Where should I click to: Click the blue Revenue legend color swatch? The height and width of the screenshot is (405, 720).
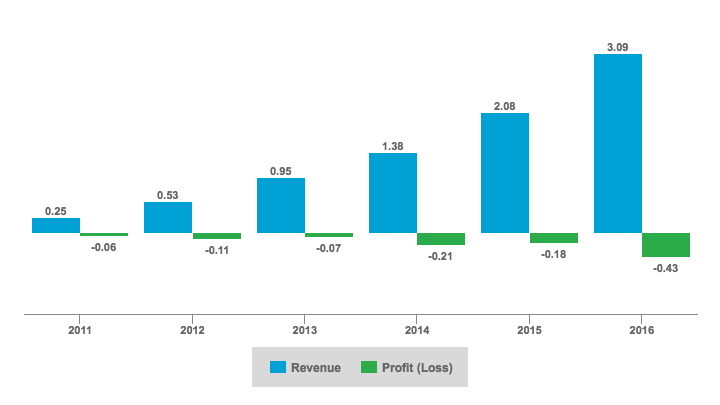(277, 367)
